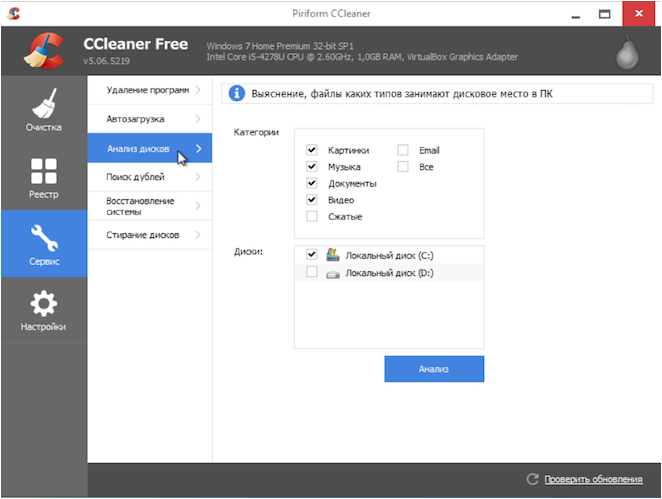This screenshot has height=499, width=662.
Task: Click the chevron next to Автозагрузка
Action: pyautogui.click(x=198, y=119)
